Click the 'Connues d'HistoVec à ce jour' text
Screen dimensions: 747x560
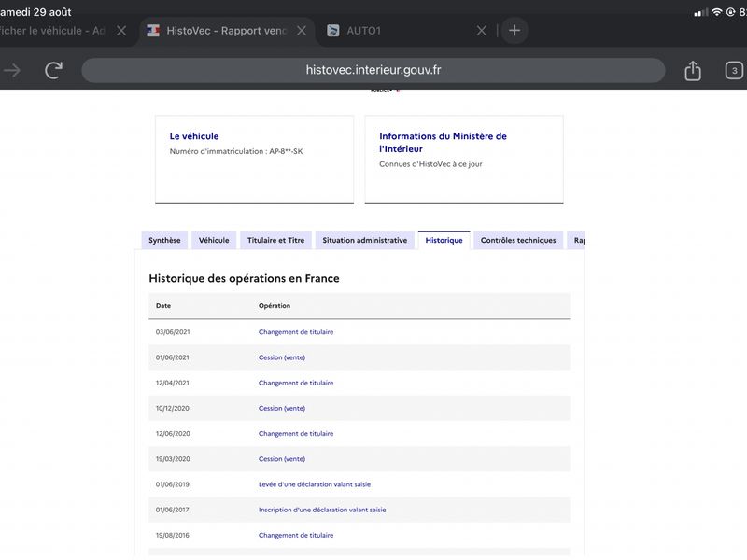point(430,164)
